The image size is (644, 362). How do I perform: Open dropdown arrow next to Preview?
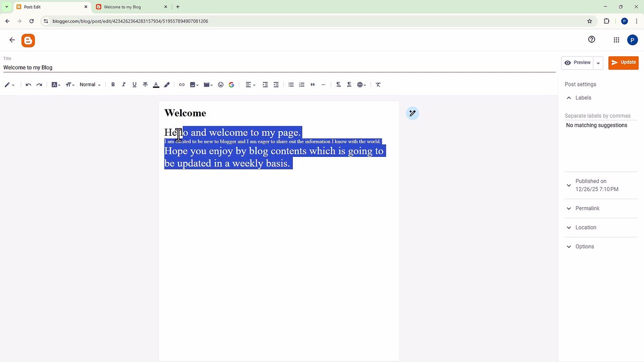pos(598,63)
